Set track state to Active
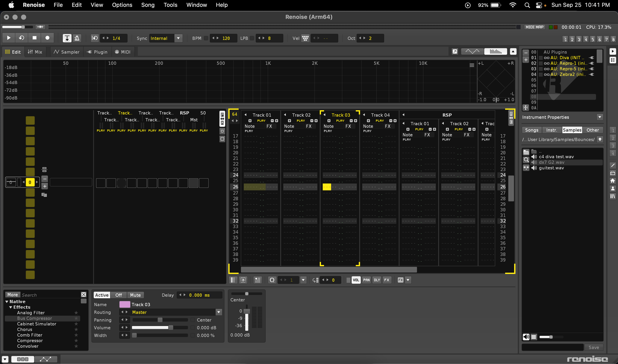Image resolution: width=618 pixels, height=364 pixels. [102, 295]
